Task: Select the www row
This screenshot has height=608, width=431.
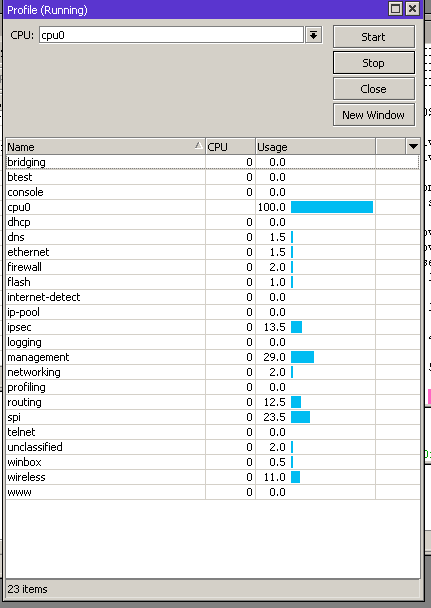Action: coord(213,492)
